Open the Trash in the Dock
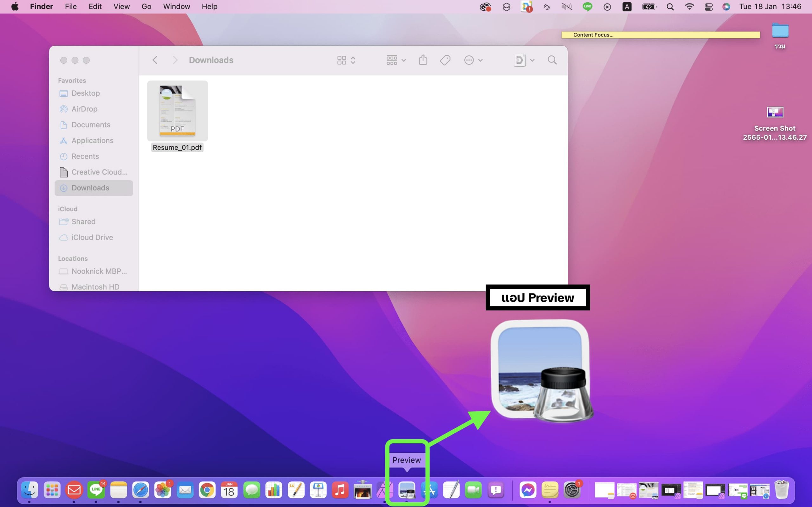The image size is (812, 507). (x=782, y=490)
